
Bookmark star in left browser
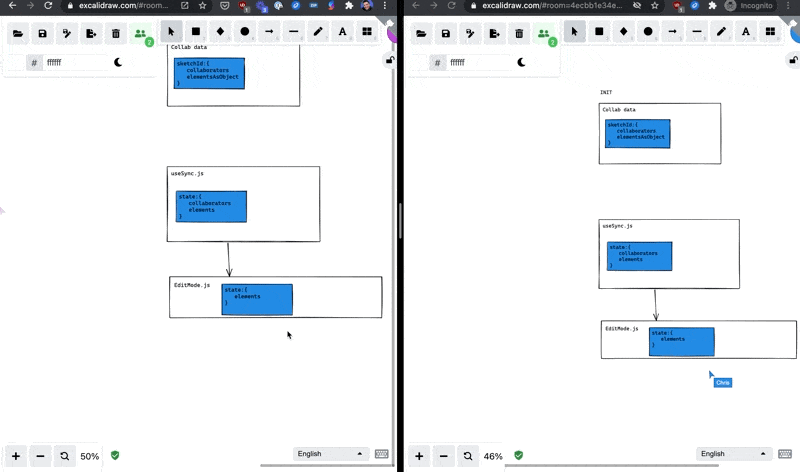pyautogui.click(x=203, y=6)
